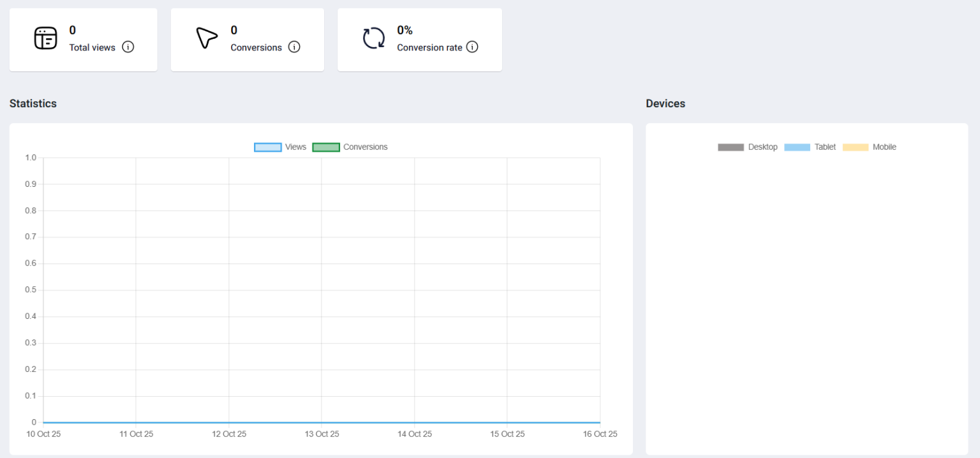Show the info icon for Conversion rate
This screenshot has width=980, height=458.
472,47
